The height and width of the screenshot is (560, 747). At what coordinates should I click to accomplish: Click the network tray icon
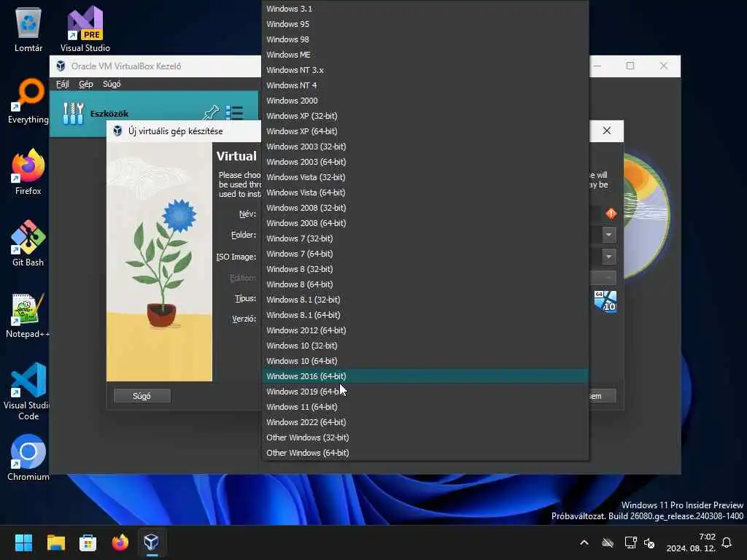[x=631, y=542]
